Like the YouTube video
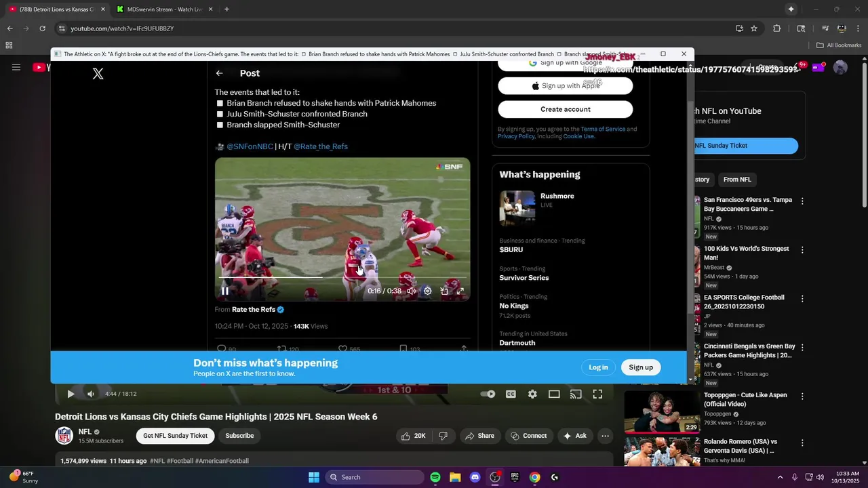 (414, 436)
